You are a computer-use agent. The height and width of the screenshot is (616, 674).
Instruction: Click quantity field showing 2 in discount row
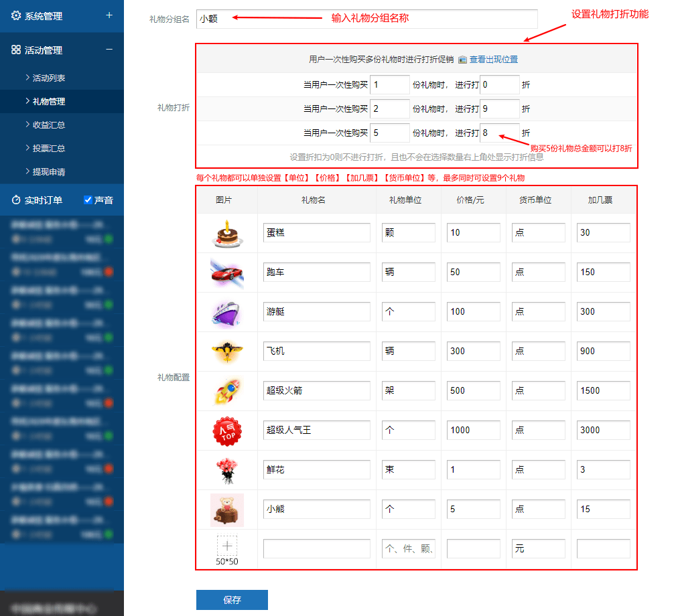coord(390,108)
